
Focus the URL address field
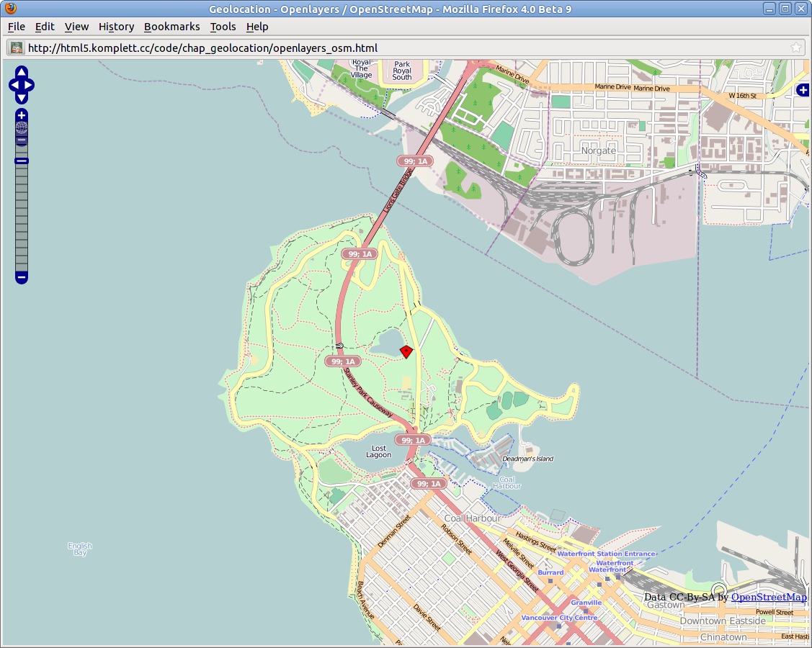tap(403, 48)
